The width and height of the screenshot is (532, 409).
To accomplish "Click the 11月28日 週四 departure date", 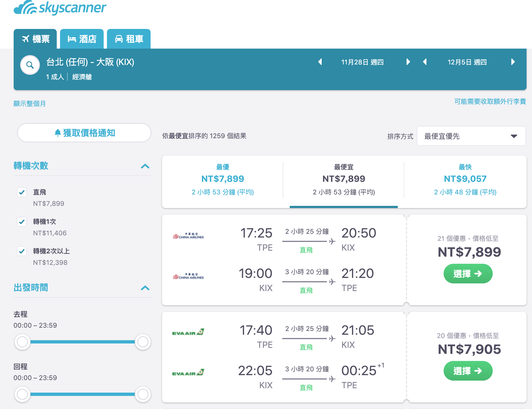I will click(x=362, y=62).
